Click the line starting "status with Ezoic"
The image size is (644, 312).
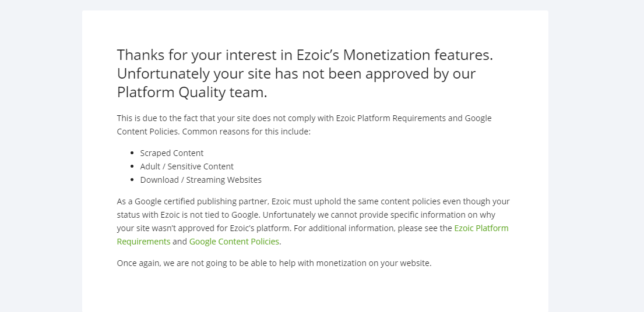coord(306,215)
